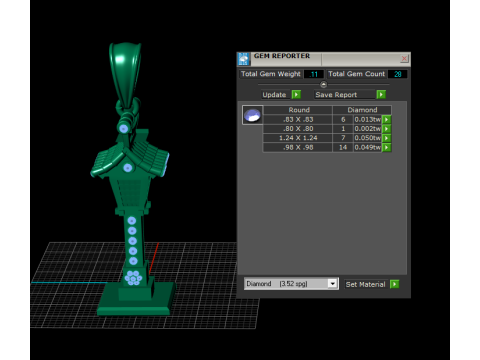Select the .80 X .80 size cell

click(298, 129)
